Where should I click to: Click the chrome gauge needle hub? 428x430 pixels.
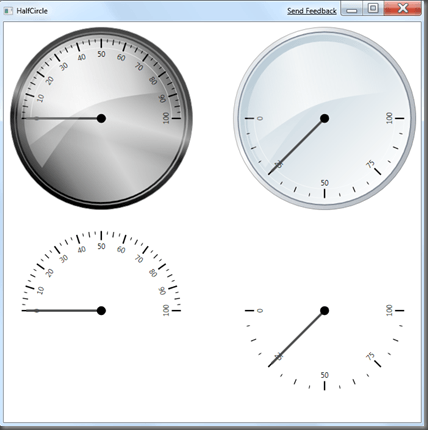(x=101, y=118)
